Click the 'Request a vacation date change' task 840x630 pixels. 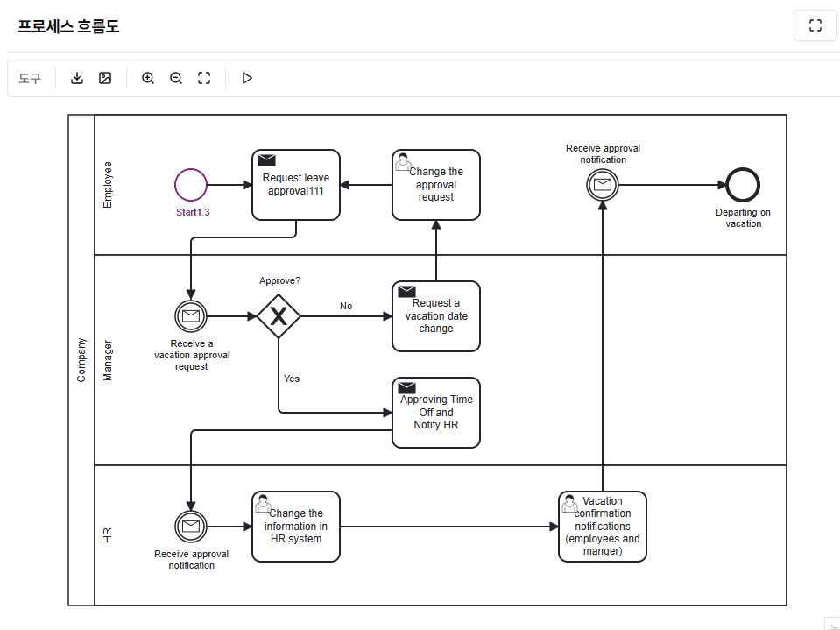[x=436, y=316]
